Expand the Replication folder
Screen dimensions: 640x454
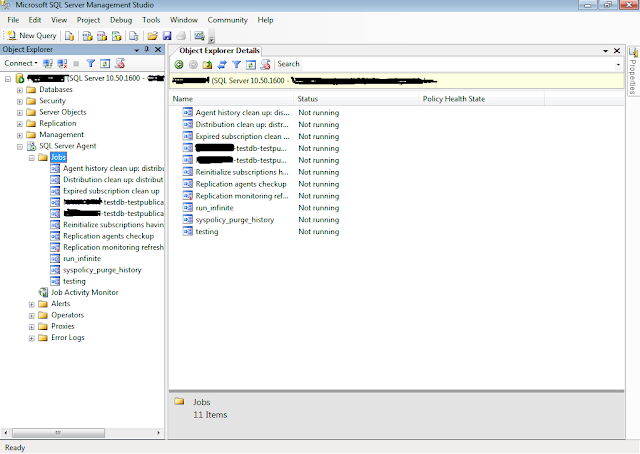coord(20,124)
